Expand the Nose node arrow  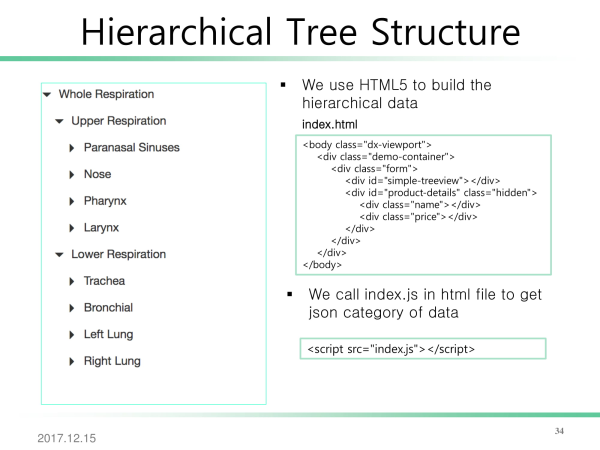[72, 174]
